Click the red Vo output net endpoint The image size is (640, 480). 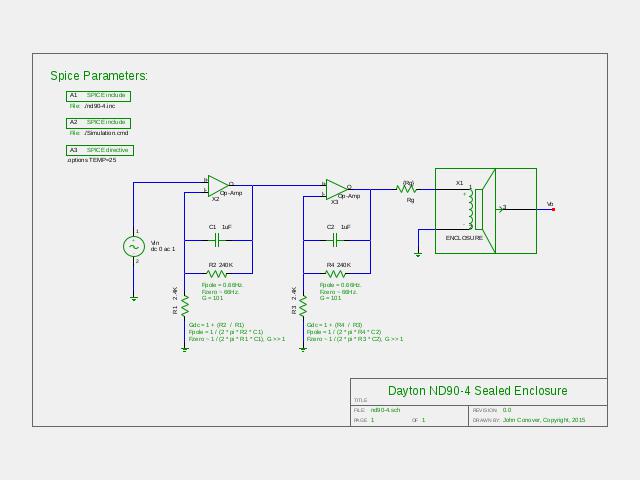[553, 209]
